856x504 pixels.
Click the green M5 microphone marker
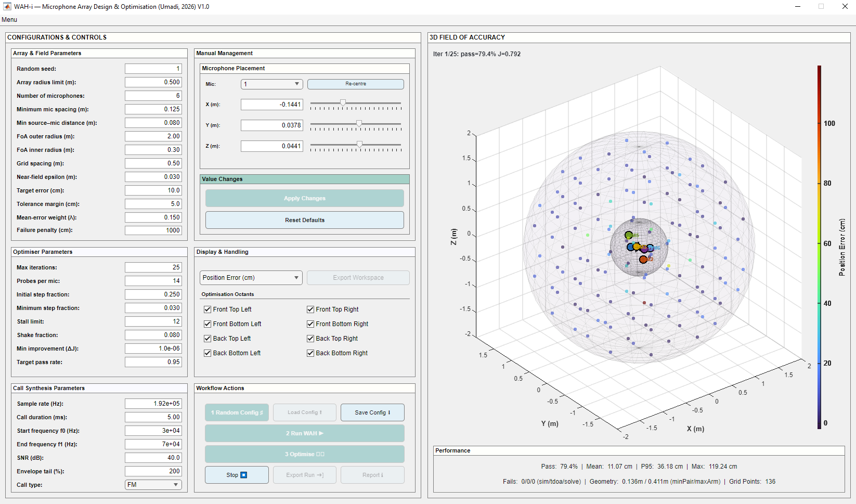click(x=629, y=235)
